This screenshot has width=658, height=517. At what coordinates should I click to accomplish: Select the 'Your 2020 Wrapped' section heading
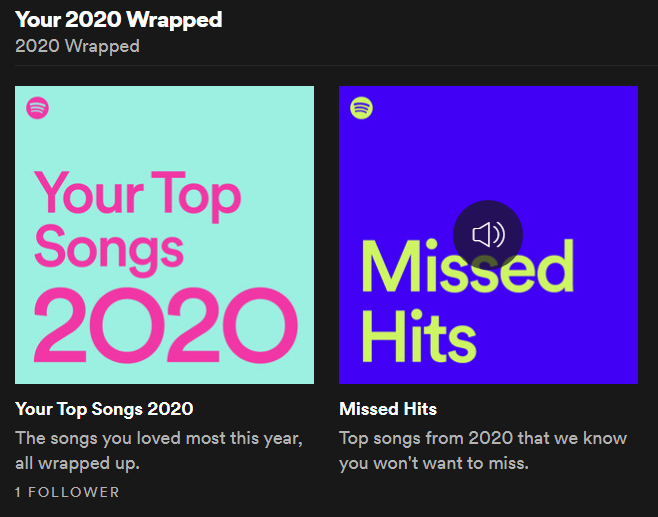(x=119, y=19)
